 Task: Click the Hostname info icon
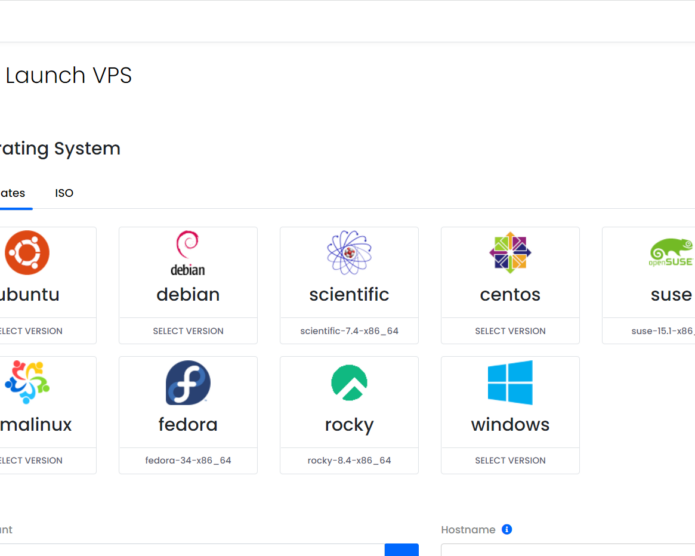coord(507,529)
